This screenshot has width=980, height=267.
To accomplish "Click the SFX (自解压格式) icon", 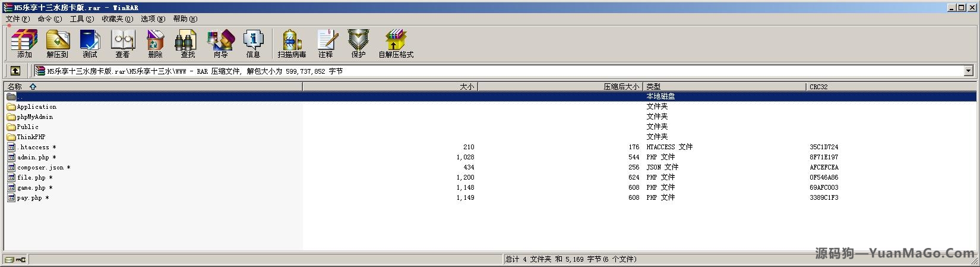I will click(396, 43).
